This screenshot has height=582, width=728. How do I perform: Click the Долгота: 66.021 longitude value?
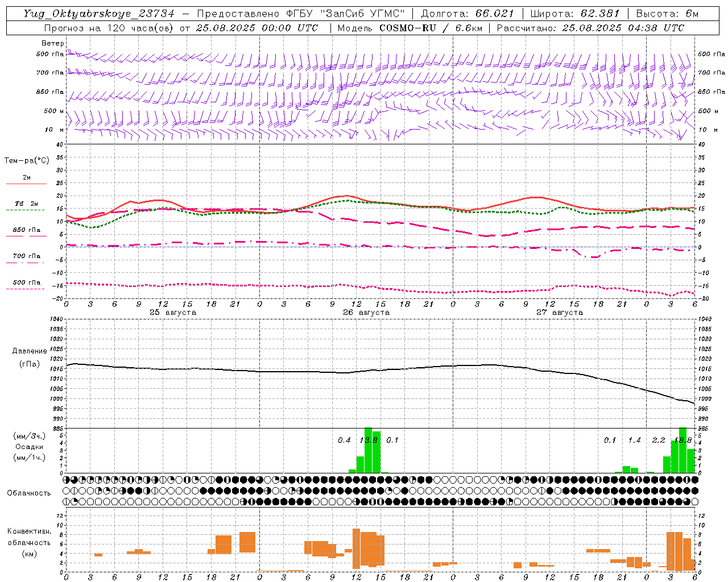pyautogui.click(x=468, y=14)
